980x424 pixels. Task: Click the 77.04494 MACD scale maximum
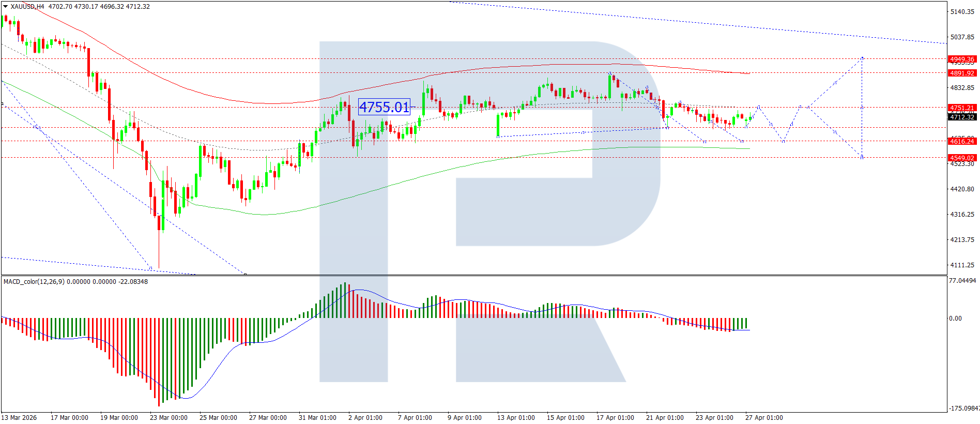(x=962, y=281)
